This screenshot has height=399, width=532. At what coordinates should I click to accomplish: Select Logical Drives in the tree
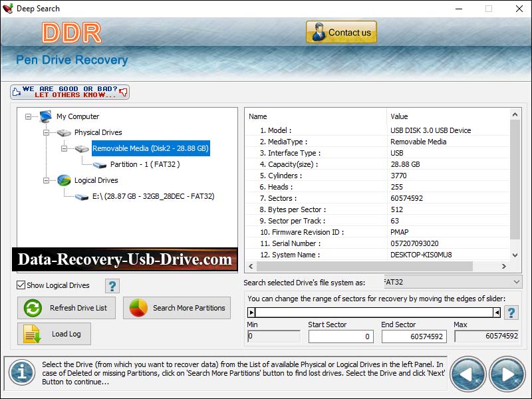pos(96,180)
